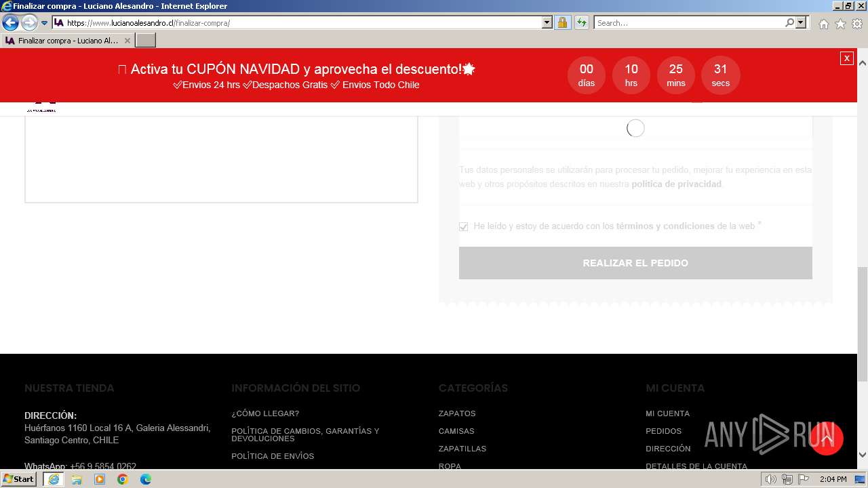The height and width of the screenshot is (488, 868).
Task: Open DETALLES DE LA CUENTA link
Action: tap(696, 466)
